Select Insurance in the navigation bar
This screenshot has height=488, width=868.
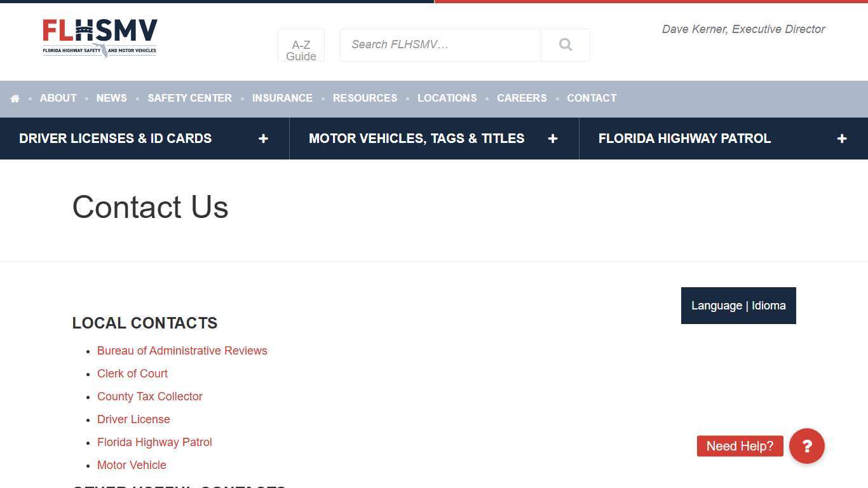(x=282, y=98)
